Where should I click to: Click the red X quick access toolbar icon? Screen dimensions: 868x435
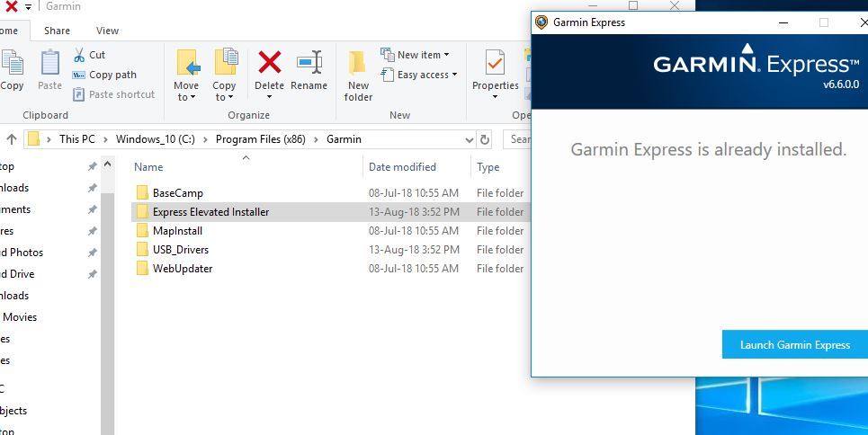point(11,6)
